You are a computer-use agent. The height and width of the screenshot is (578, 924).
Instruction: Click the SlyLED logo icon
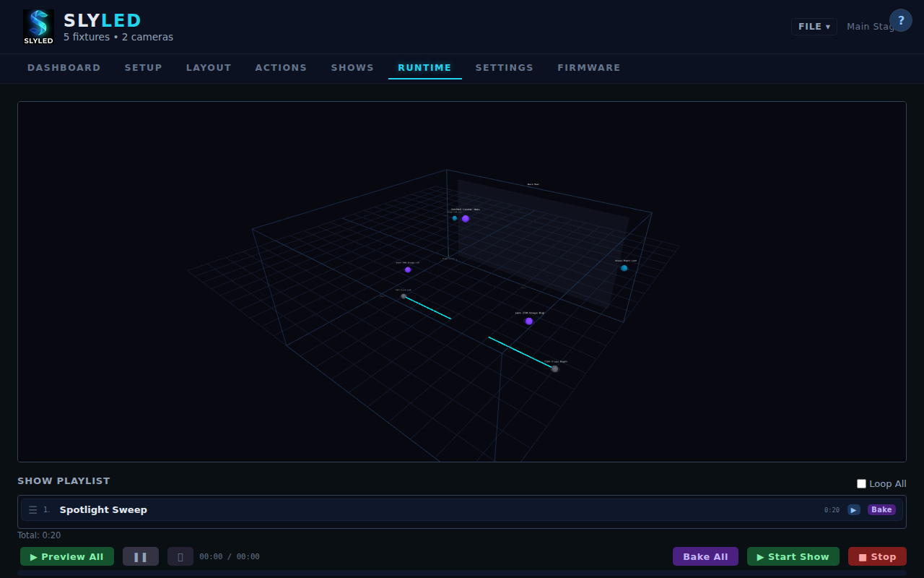click(38, 27)
